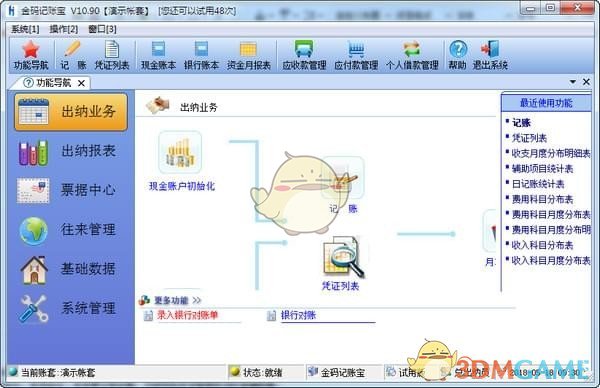Click 金码记账宝 status bar entry
The image size is (600, 388).
point(343,373)
